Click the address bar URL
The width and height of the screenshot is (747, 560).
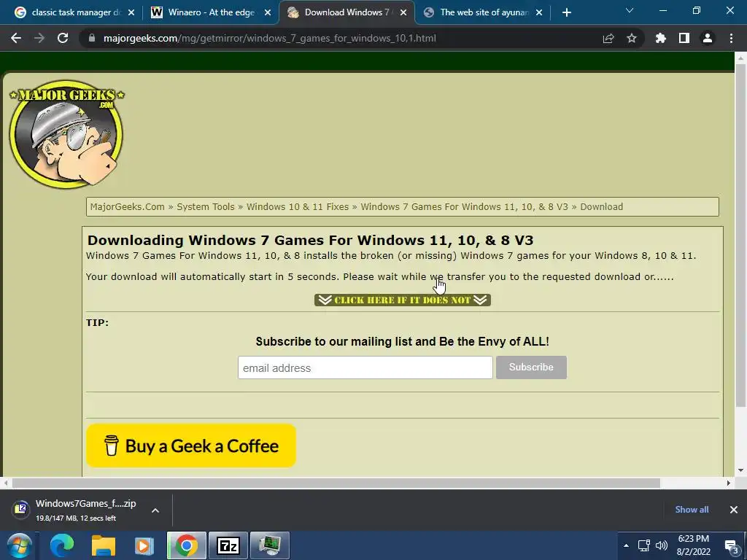click(x=270, y=38)
